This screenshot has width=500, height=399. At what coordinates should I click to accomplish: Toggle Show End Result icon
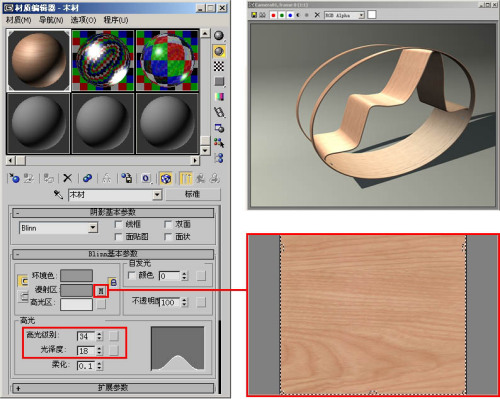(186, 178)
